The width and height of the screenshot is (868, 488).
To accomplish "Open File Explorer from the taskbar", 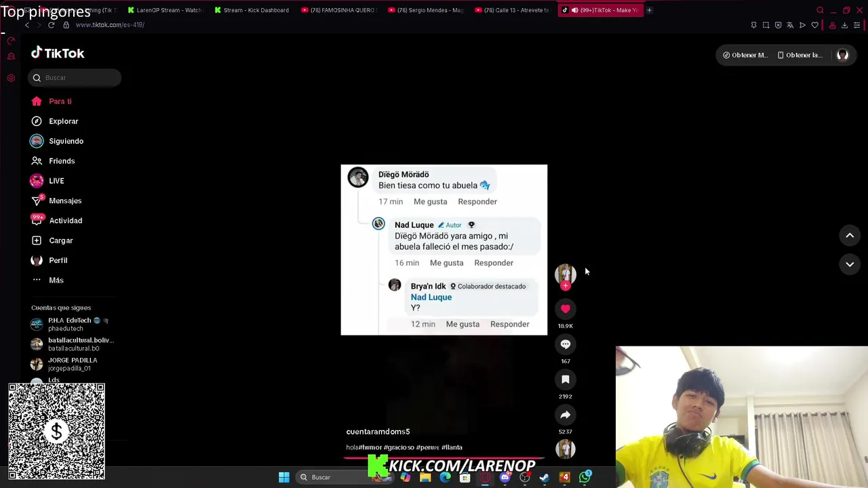I will [x=425, y=477].
